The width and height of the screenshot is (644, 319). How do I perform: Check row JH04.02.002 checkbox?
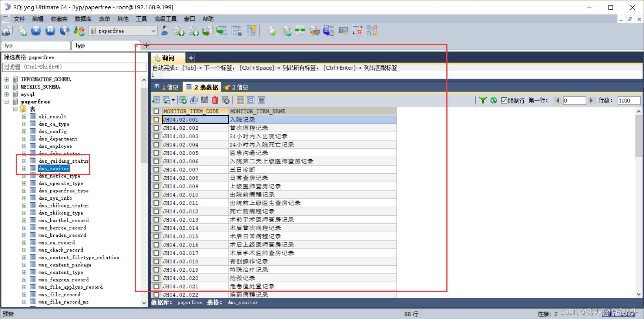point(156,128)
